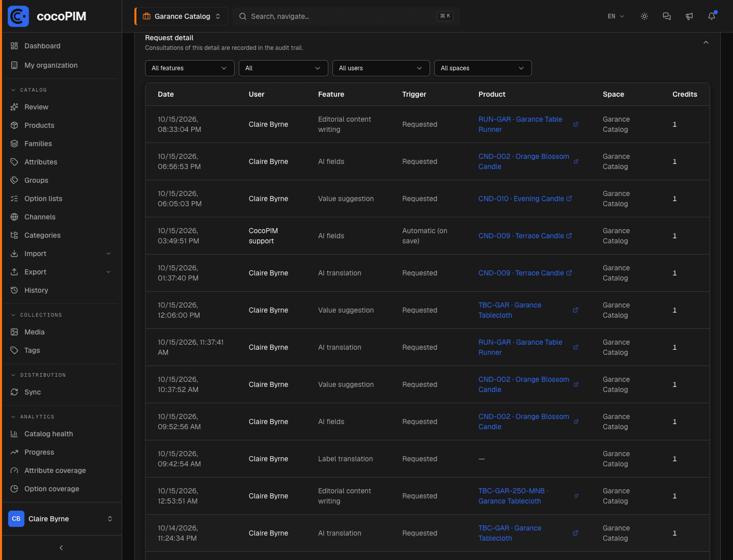Open the CND-010 Evening Candle product link
This screenshot has height=560, width=733.
(x=521, y=199)
